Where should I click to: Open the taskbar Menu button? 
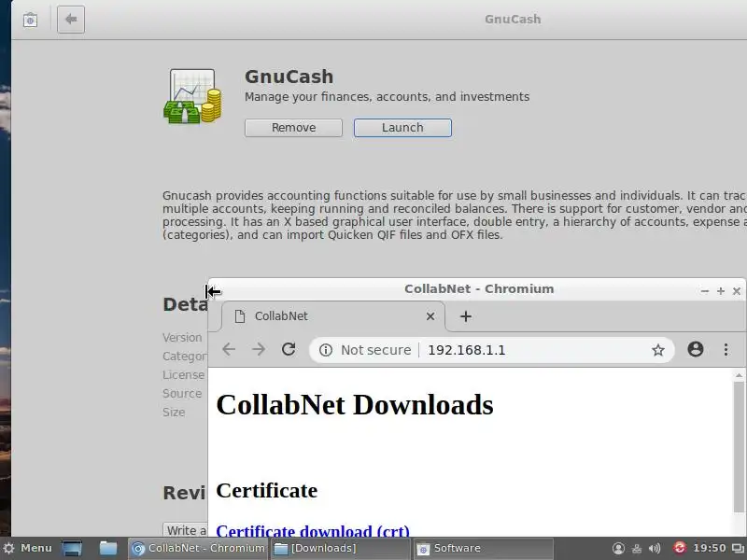tap(27, 548)
